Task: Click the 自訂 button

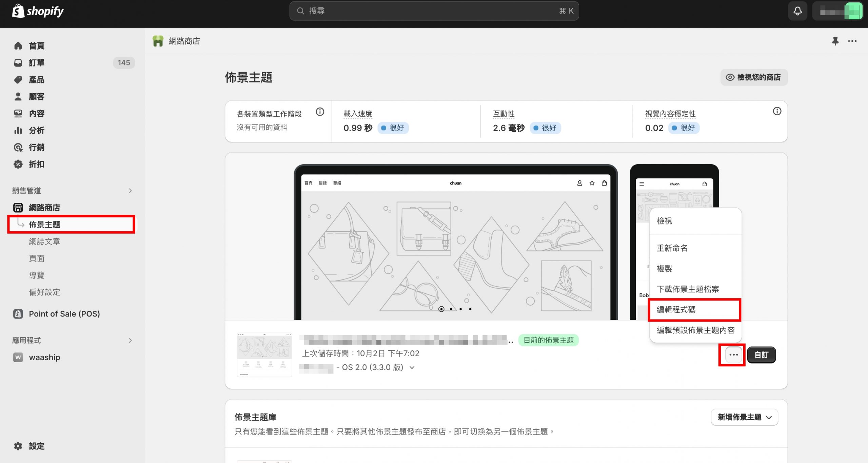Action: pos(761,355)
